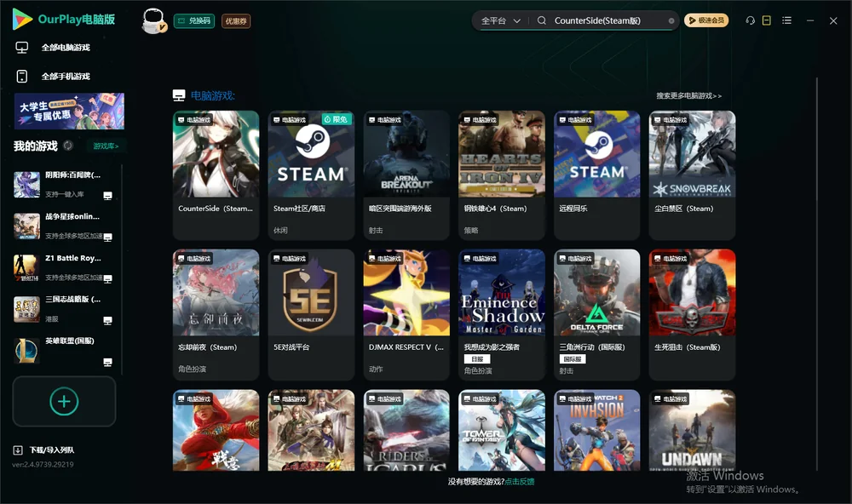The height and width of the screenshot is (504, 852).
Task: Open the 游戏库> link
Action: point(106,146)
